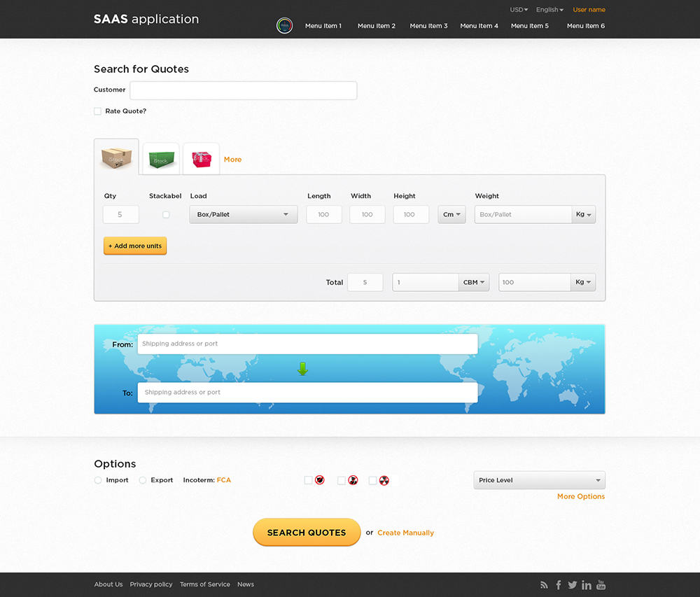The height and width of the screenshot is (597, 700).
Task: Open the YouTube icon in footer
Action: point(601,584)
